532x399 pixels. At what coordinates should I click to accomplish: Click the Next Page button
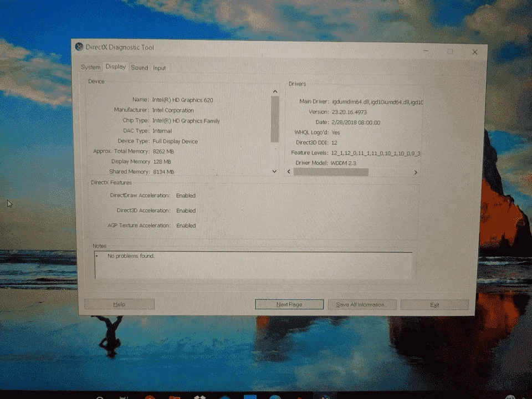[x=289, y=304]
